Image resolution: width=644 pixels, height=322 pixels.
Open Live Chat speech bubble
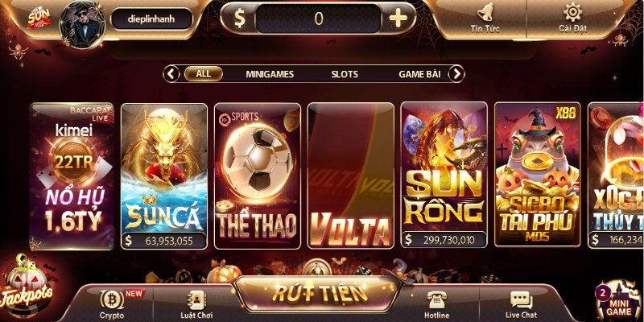click(521, 304)
